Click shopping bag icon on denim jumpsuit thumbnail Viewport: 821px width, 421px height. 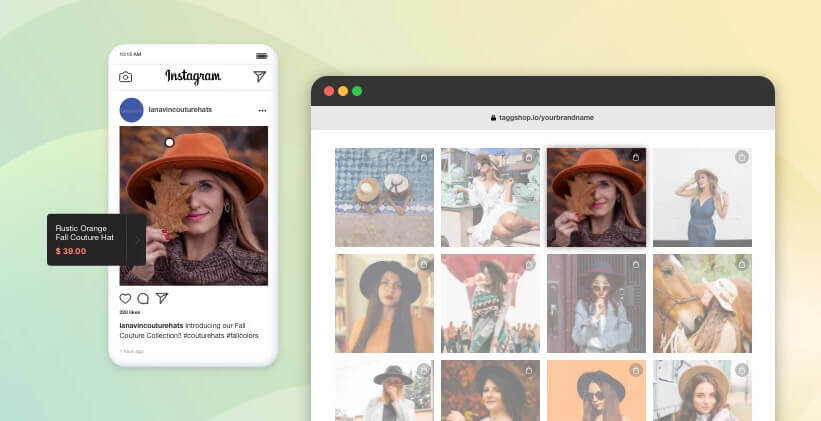click(x=741, y=157)
